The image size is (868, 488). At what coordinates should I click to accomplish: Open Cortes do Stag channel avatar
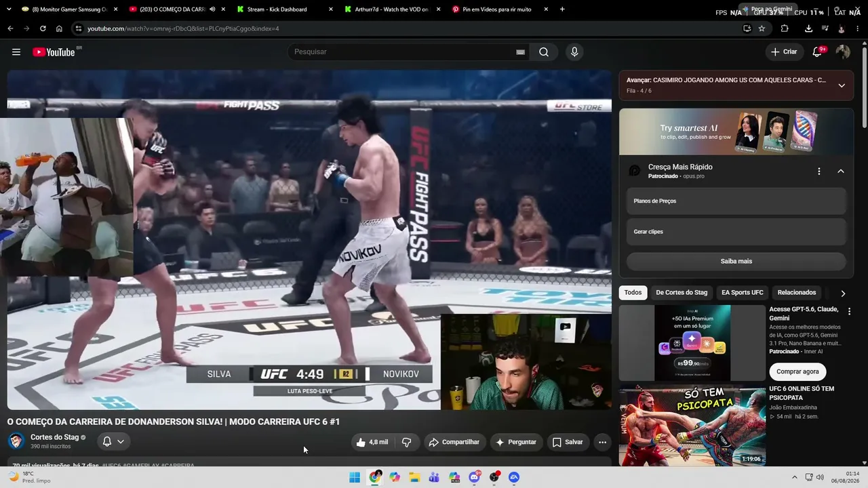[x=16, y=441]
